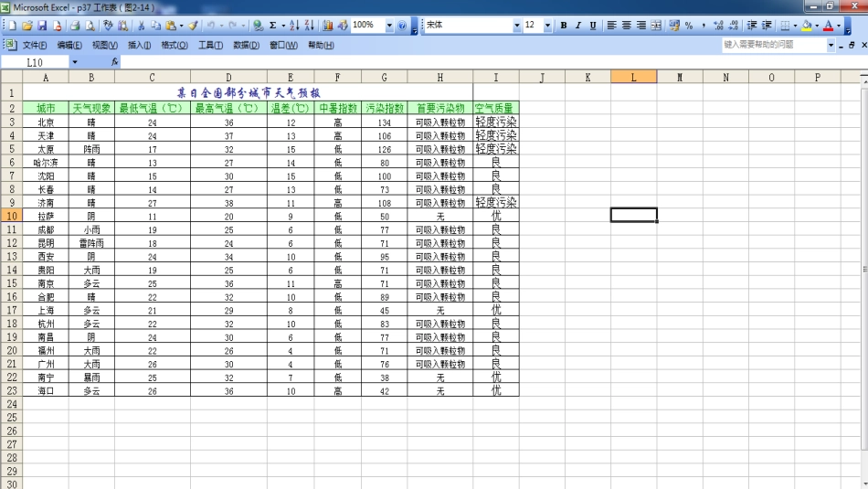Click row header 10

(12, 216)
